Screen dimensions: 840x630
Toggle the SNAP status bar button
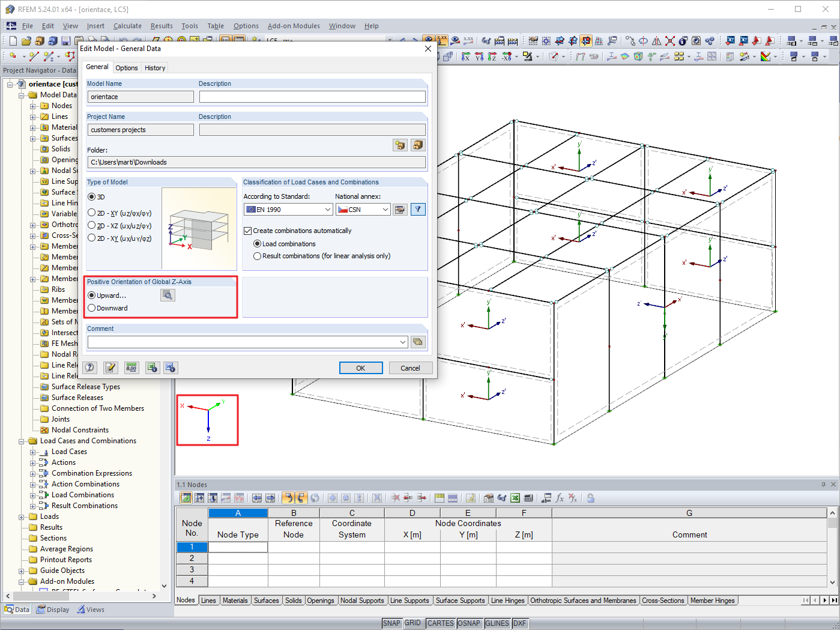(x=391, y=623)
